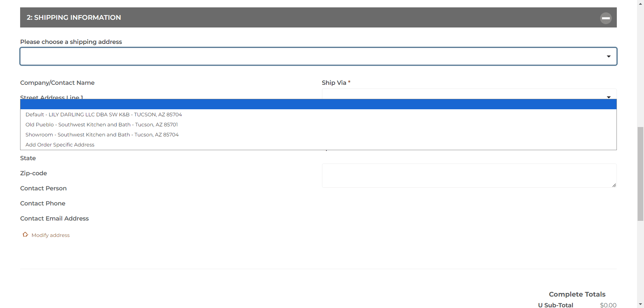Click the Modify address pencil icon
644x308 pixels.
25,235
